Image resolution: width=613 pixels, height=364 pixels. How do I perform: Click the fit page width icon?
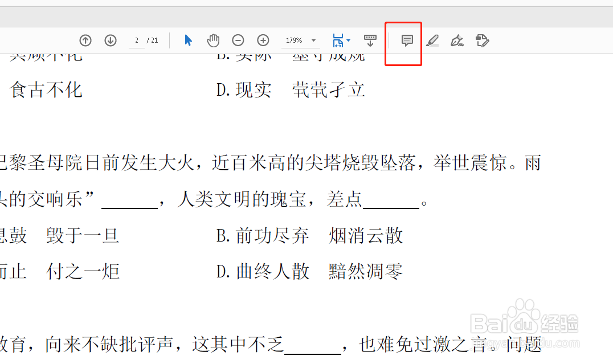[338, 40]
